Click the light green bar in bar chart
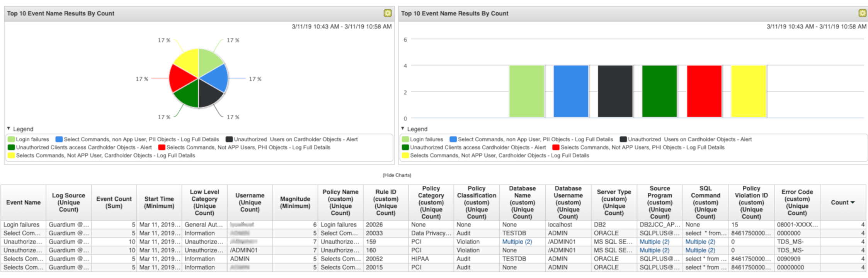 point(526,91)
